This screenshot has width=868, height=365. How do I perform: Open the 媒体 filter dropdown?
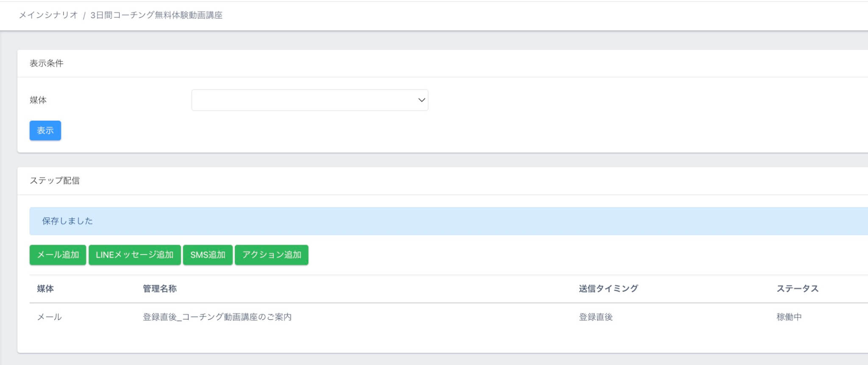pos(310,100)
